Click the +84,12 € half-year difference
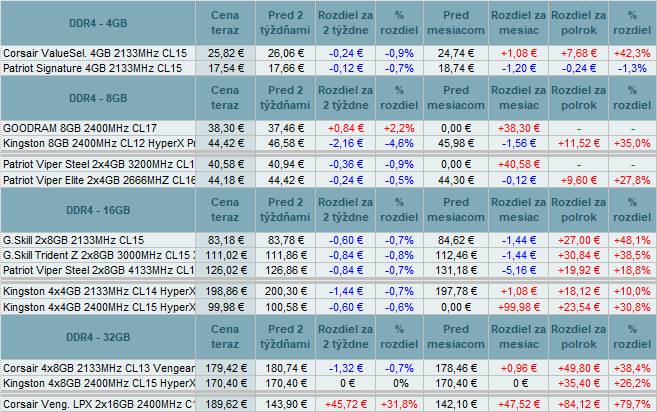This screenshot has width=657, height=412. pos(579,404)
